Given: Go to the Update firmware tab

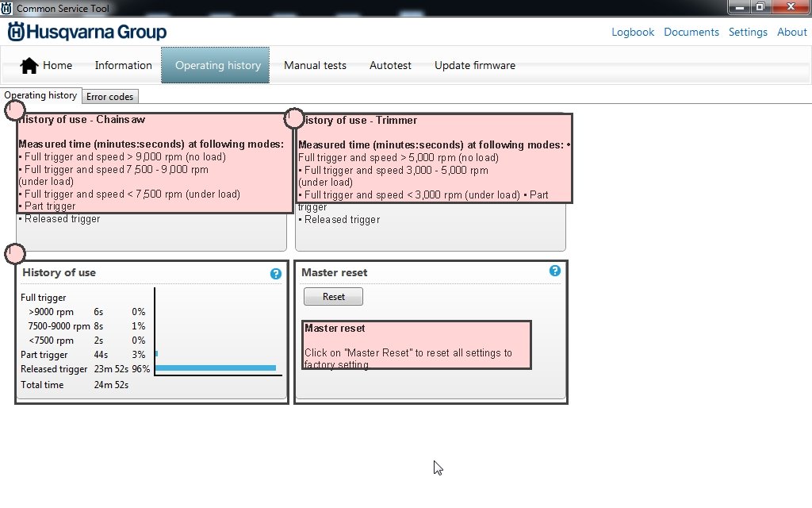Looking at the screenshot, I should (475, 65).
